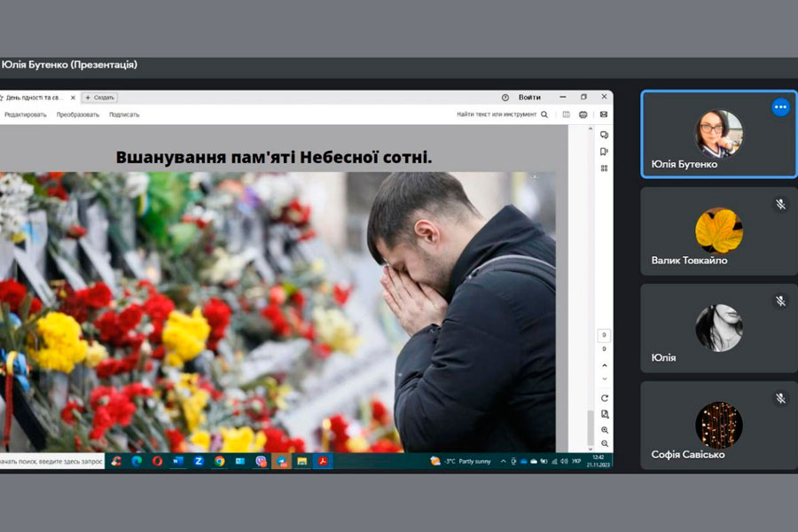Click the Войти sign-in button
The width and height of the screenshot is (798, 532).
[x=529, y=98]
